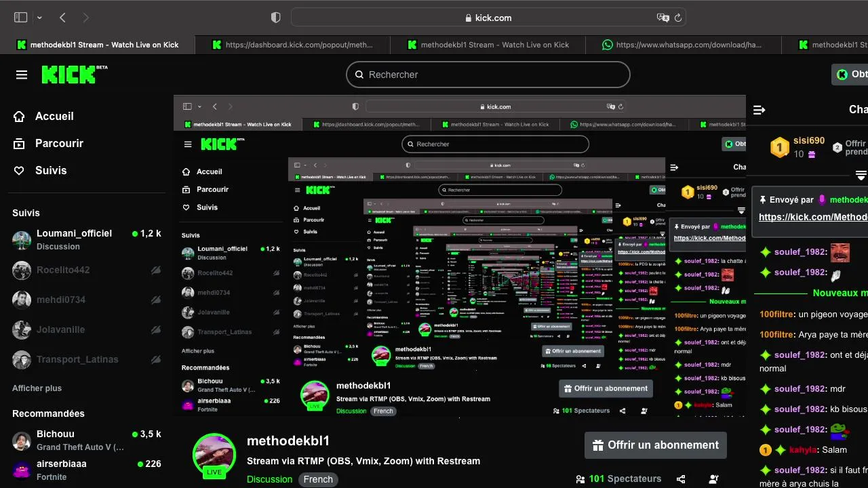The height and width of the screenshot is (488, 868).
Task: Click kahyla username in chat
Action: click(802, 450)
